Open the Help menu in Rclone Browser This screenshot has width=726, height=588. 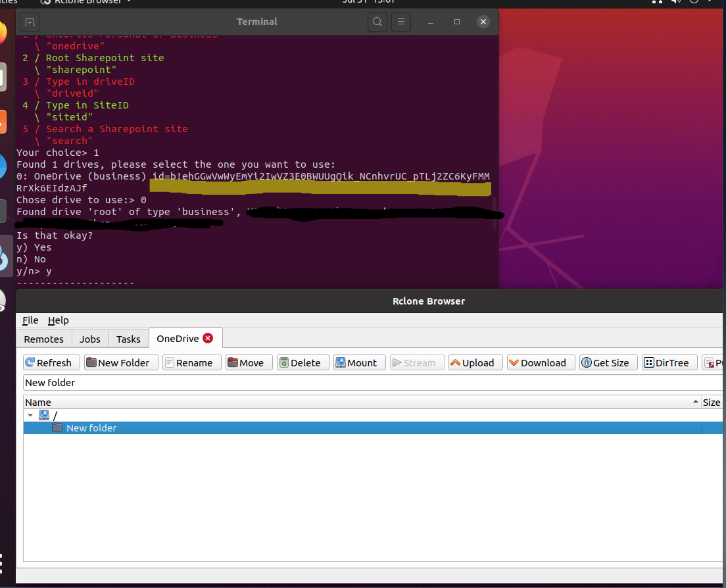tap(59, 320)
